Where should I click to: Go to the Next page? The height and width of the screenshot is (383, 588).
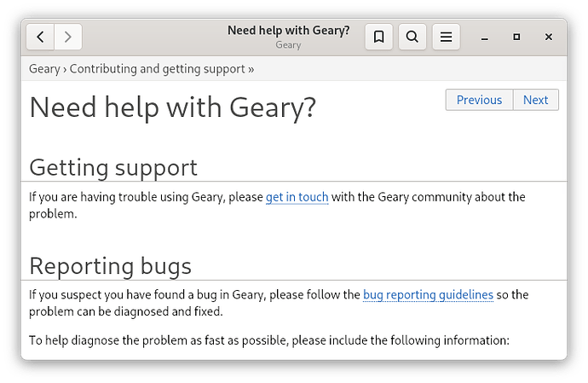(x=535, y=100)
